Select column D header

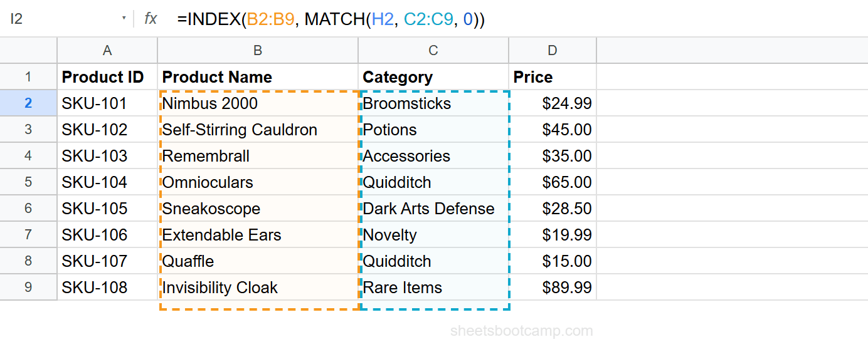coord(553,51)
